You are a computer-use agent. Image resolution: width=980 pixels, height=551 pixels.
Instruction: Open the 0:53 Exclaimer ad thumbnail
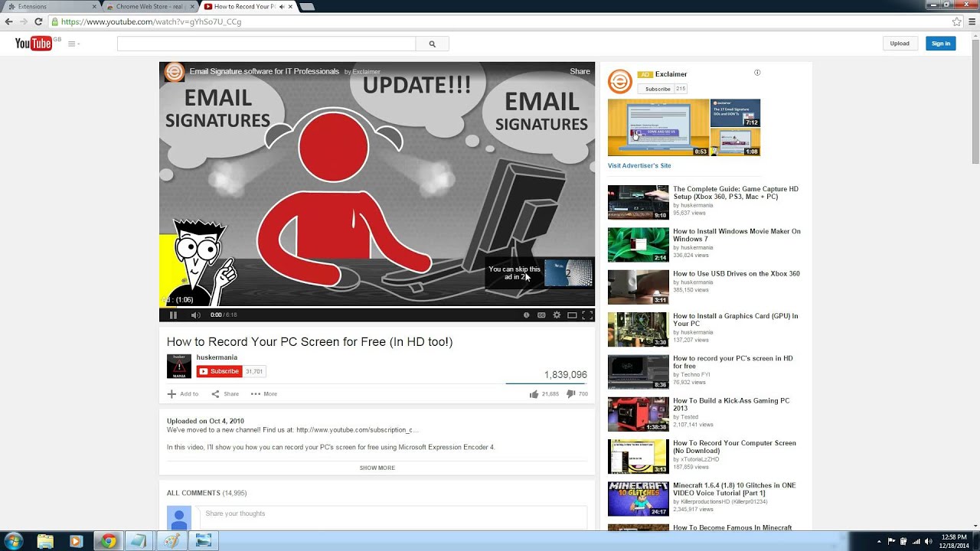pyautogui.click(x=658, y=127)
